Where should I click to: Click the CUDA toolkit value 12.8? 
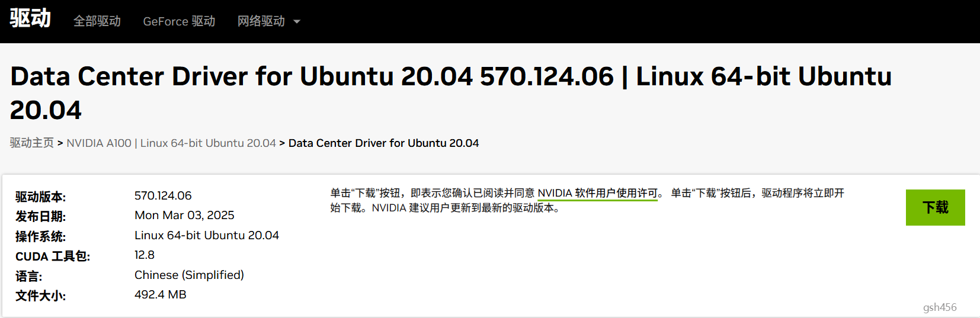pos(145,255)
